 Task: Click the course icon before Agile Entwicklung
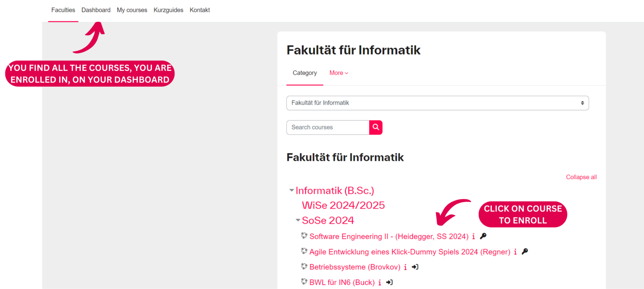(304, 251)
